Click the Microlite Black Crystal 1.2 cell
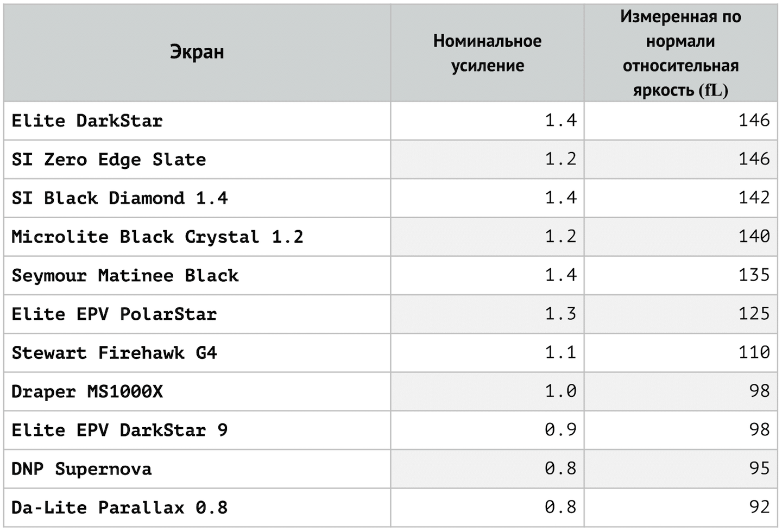 pos(157,237)
